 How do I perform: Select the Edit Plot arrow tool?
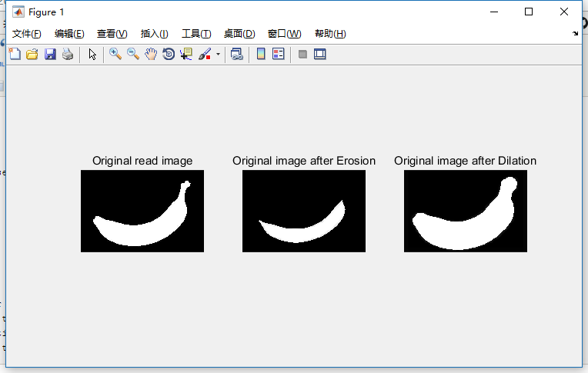click(92, 54)
